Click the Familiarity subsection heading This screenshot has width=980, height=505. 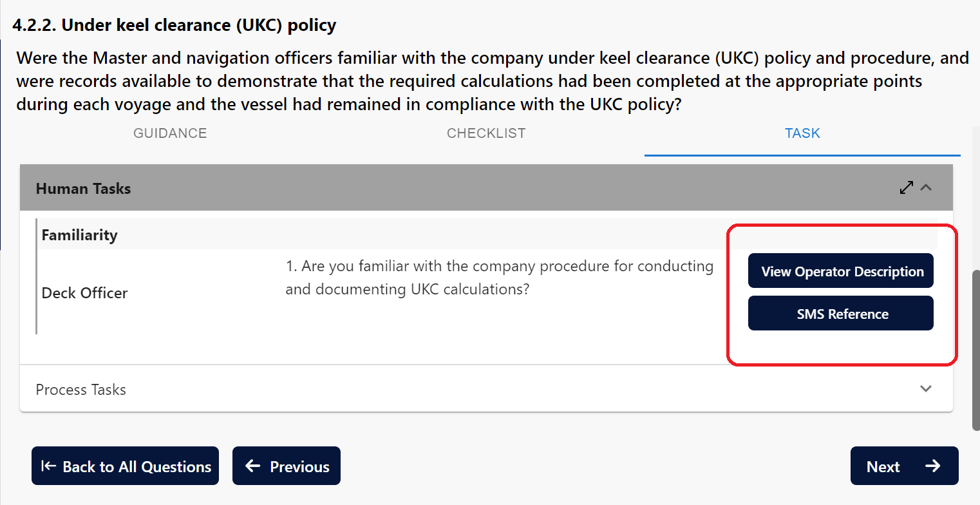[80, 235]
